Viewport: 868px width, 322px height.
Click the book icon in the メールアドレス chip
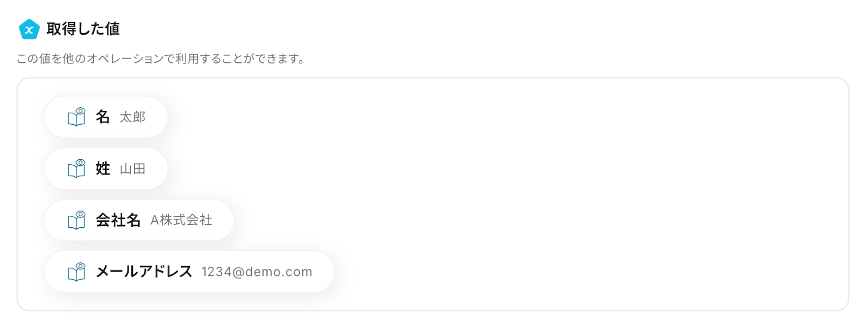[76, 272]
